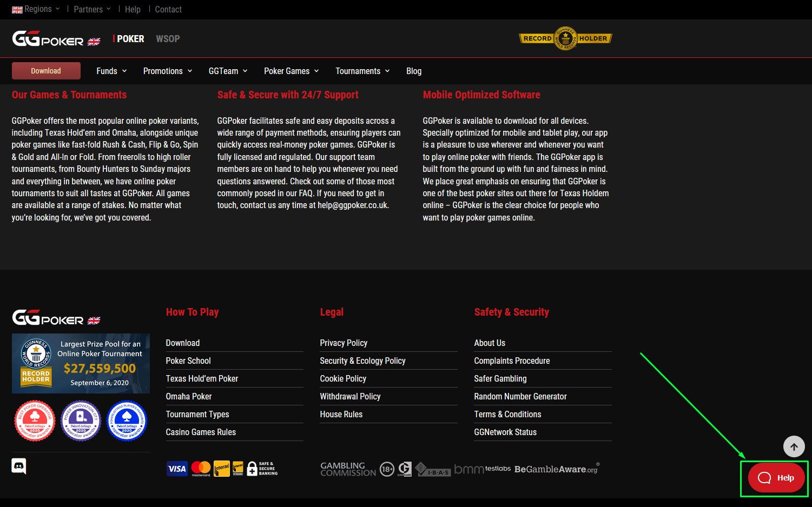Open the Withdrawal Policy link
812x507 pixels.
pyautogui.click(x=350, y=396)
